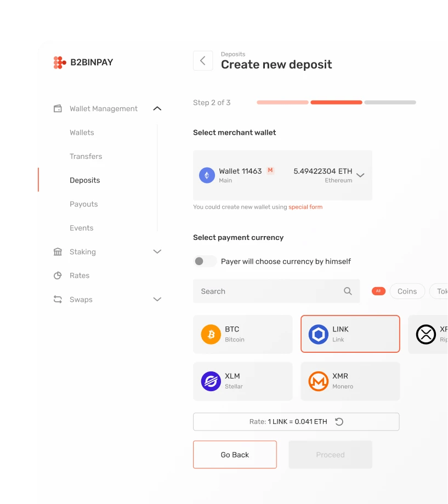Click the 5.49422304 ETH balance
The width and height of the screenshot is (448, 504).
(323, 171)
